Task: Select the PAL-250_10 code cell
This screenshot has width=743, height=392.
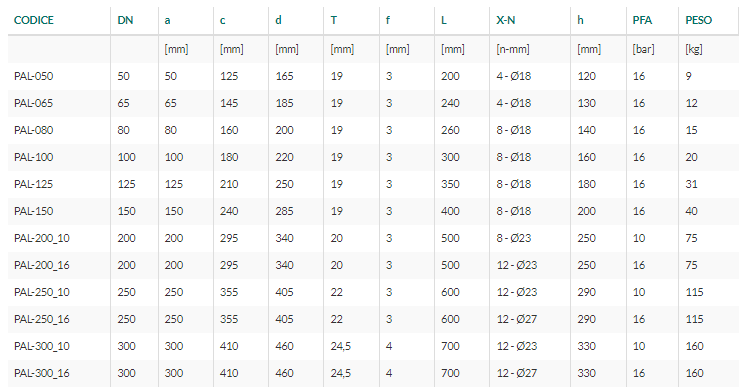Action: [x=42, y=292]
